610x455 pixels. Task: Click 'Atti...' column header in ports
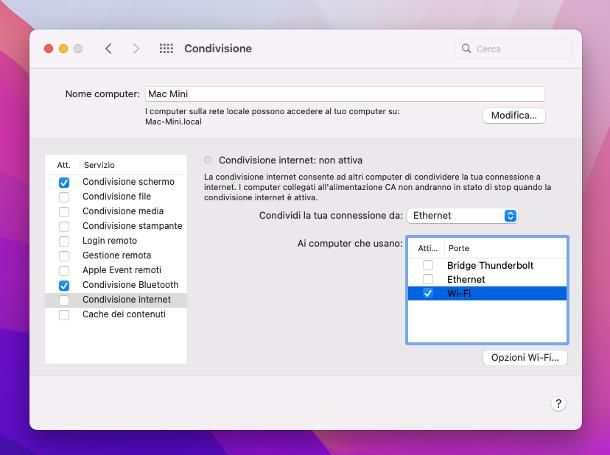tap(428, 248)
